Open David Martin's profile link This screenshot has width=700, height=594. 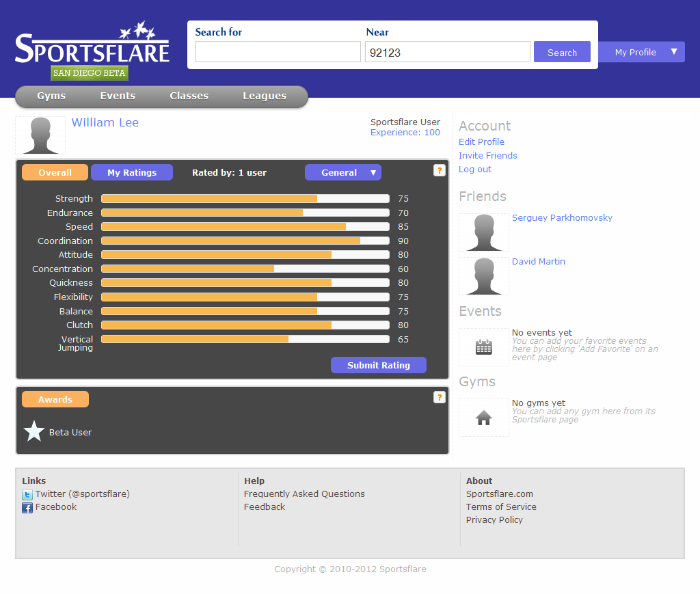point(539,262)
